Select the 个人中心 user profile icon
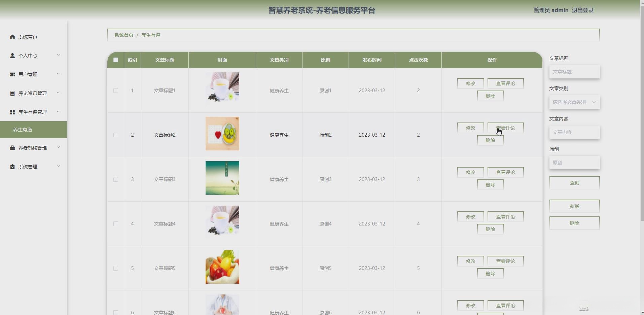 point(12,56)
